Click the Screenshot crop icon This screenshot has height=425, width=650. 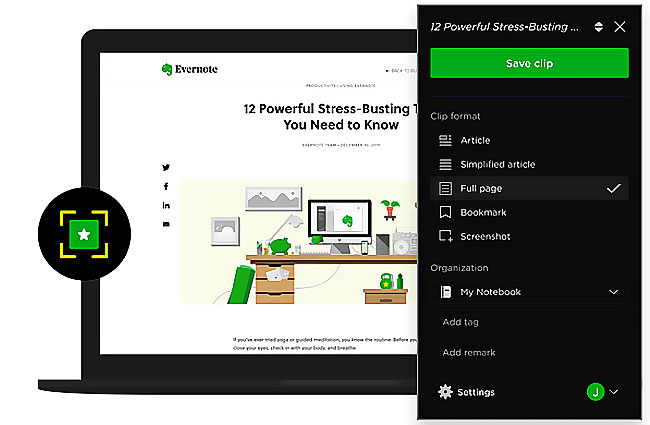(x=446, y=236)
